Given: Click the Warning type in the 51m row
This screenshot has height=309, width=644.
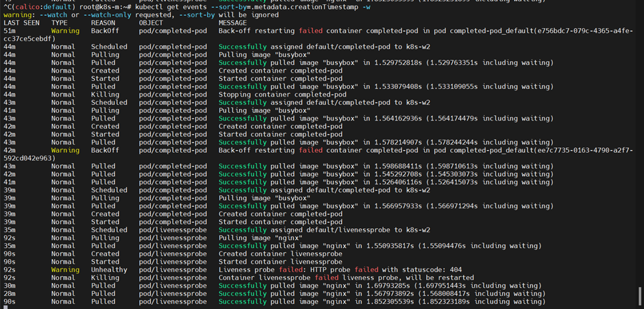Looking at the screenshot, I should click(x=65, y=31).
